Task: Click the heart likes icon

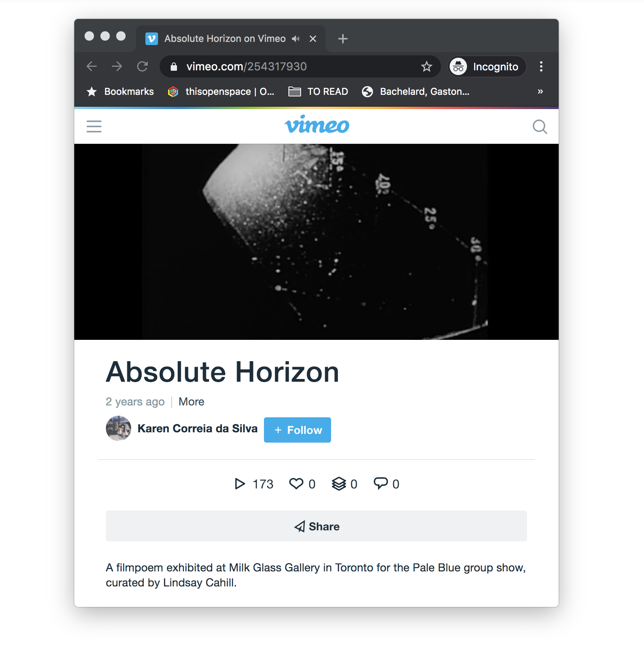Action: (x=296, y=484)
